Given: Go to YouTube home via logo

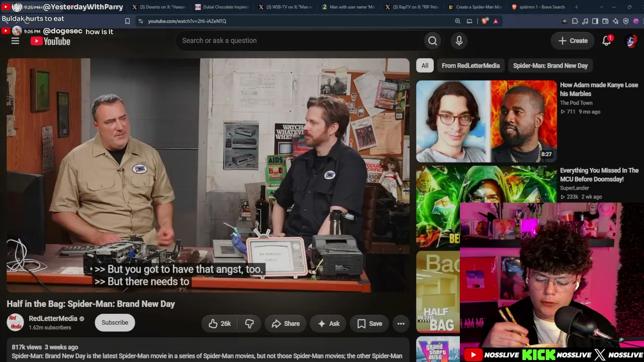Looking at the screenshot, I should click(50, 41).
